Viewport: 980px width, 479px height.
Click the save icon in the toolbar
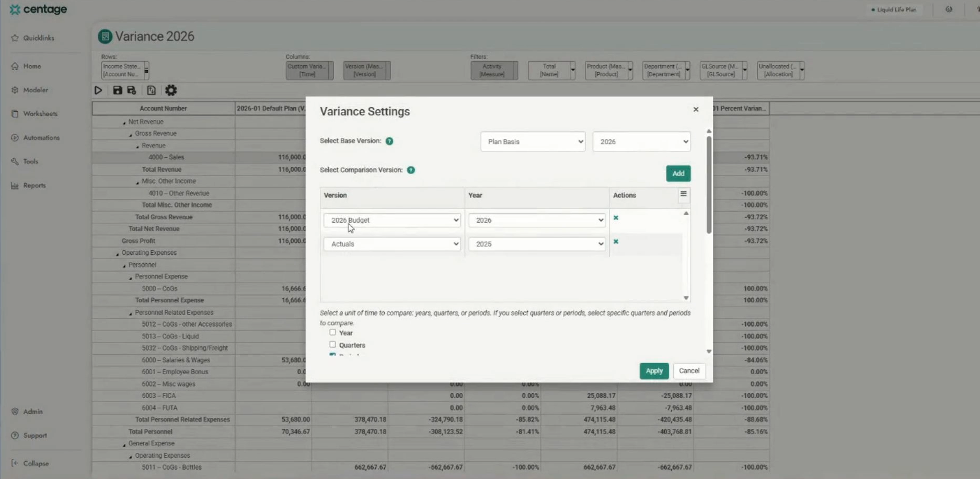pos(118,90)
